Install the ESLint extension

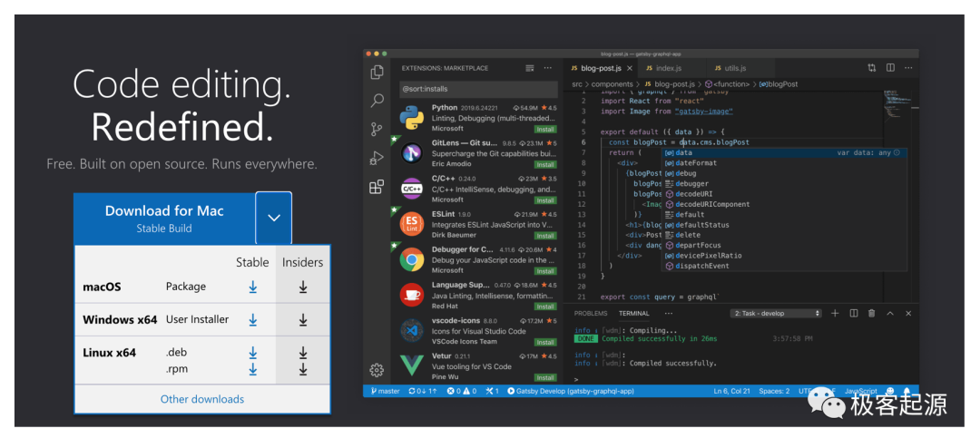coord(545,236)
